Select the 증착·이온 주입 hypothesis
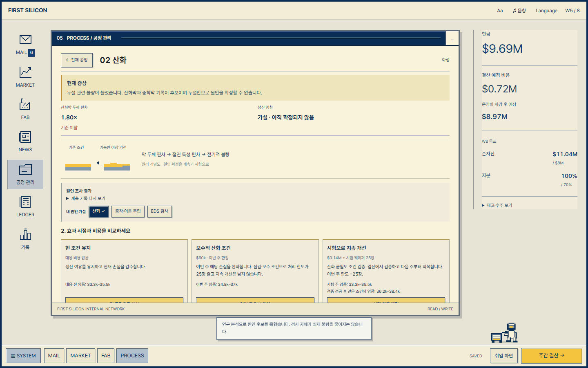Screen dimensions: 588x368 [x=128, y=211]
